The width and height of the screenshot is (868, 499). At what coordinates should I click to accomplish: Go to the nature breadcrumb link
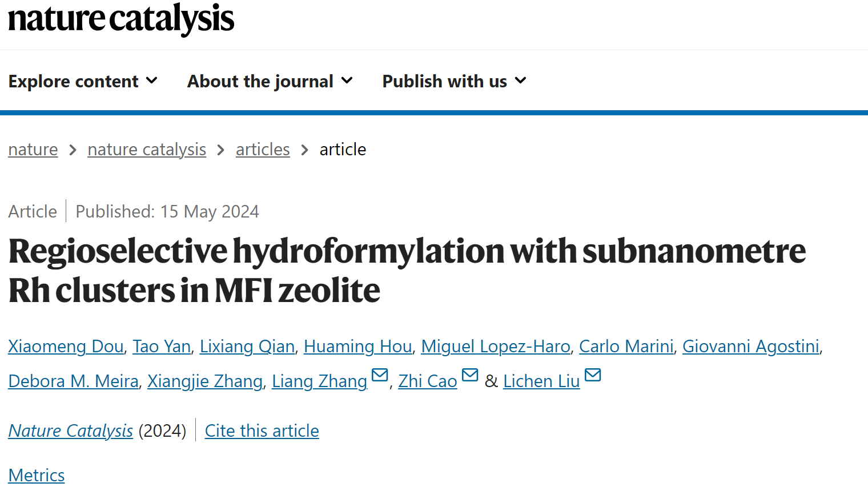coord(33,150)
